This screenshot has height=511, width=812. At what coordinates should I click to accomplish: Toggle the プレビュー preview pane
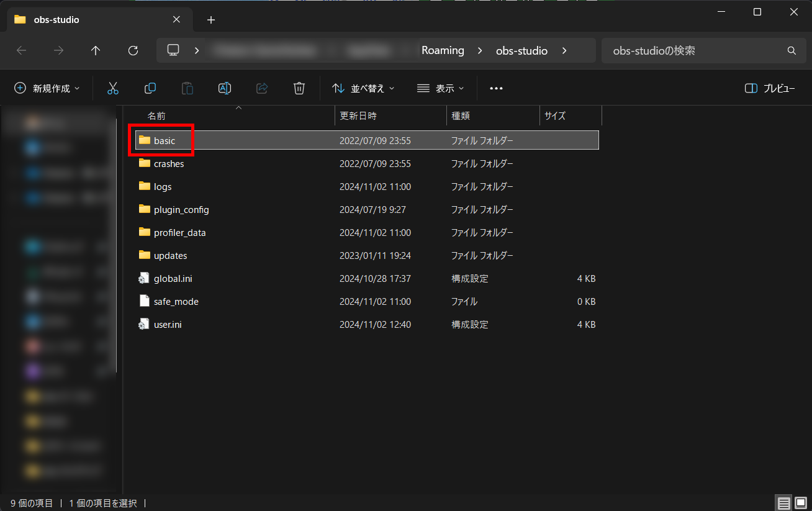(770, 88)
